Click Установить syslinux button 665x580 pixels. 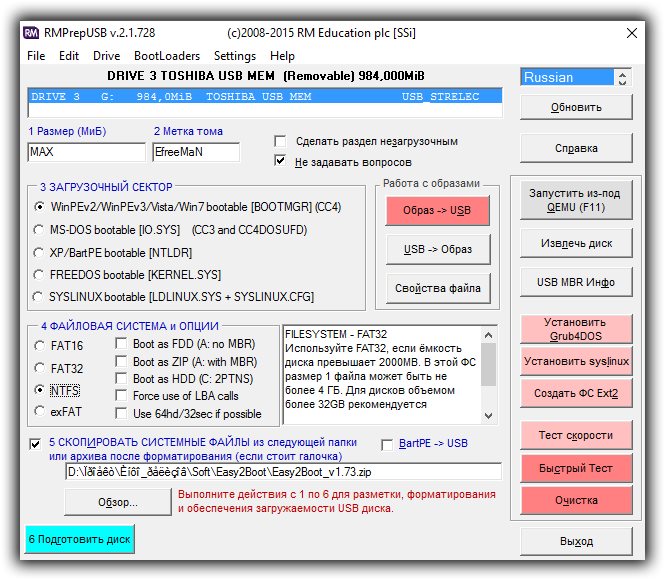pos(576,361)
